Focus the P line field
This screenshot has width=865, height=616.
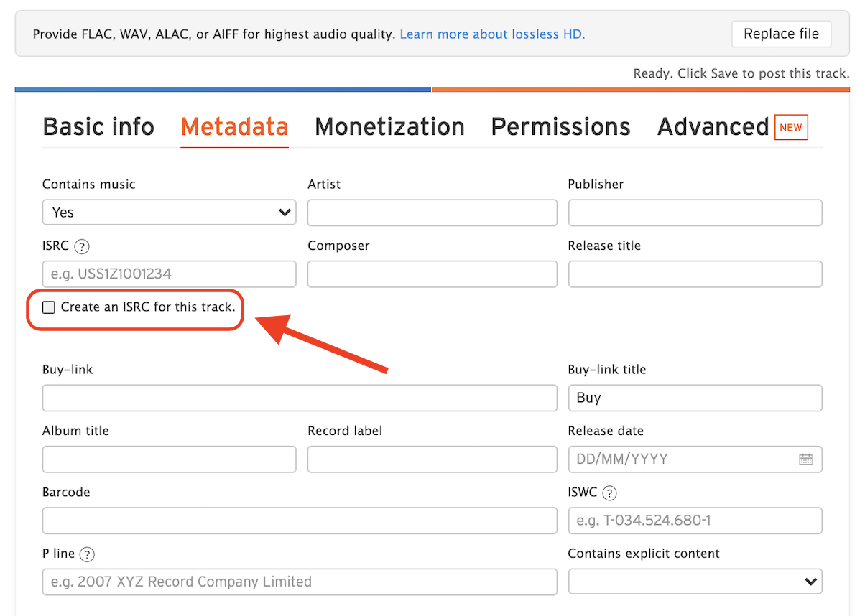(300, 582)
